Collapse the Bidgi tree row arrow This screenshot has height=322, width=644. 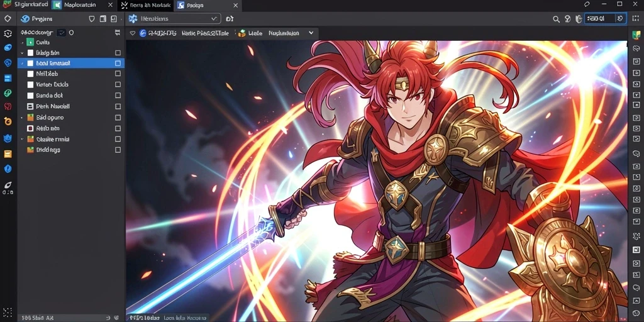point(22,53)
